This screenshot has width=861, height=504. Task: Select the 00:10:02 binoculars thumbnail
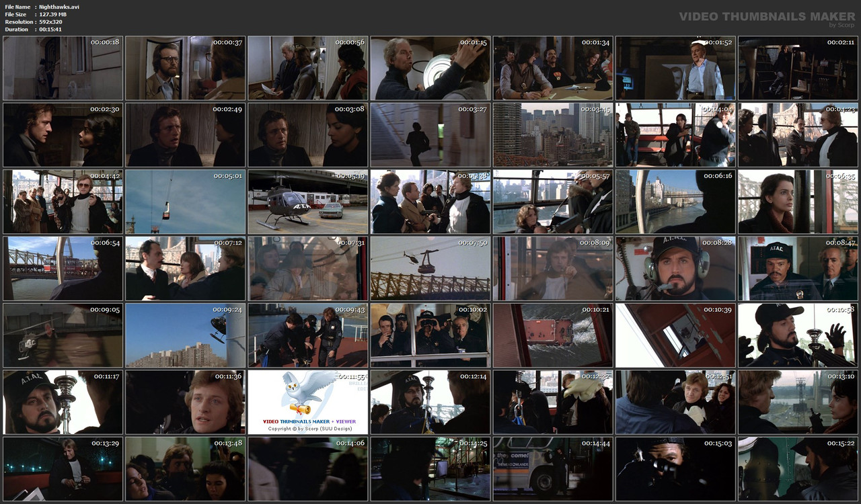click(x=430, y=335)
